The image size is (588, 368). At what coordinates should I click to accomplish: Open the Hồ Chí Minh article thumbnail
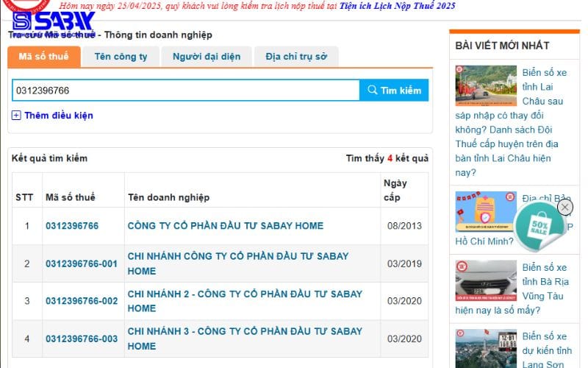pos(485,212)
